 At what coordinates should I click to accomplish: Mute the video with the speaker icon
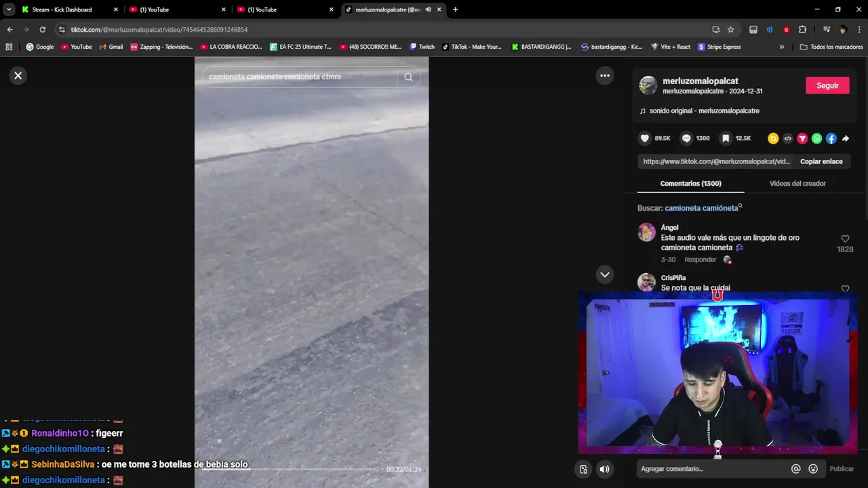click(604, 469)
